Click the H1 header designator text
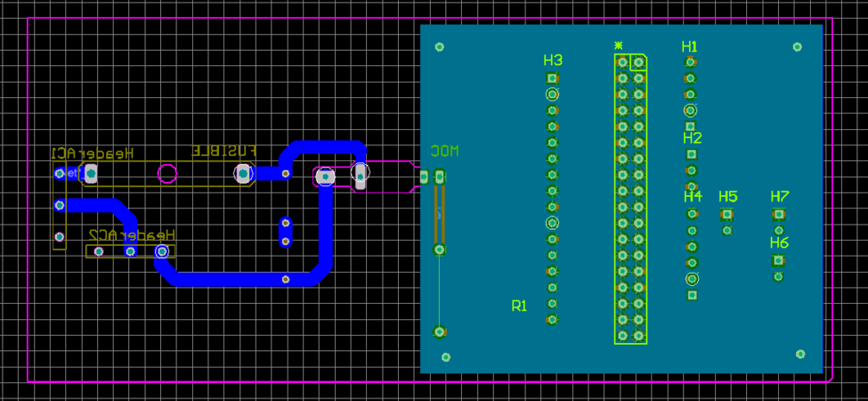The width and height of the screenshot is (868, 401). click(x=690, y=46)
